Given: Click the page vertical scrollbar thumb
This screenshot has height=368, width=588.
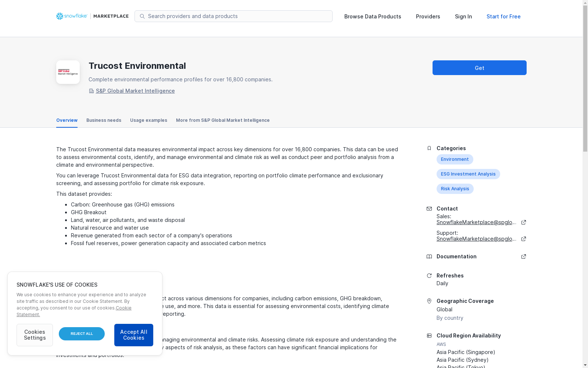Looking at the screenshot, I should (585, 79).
